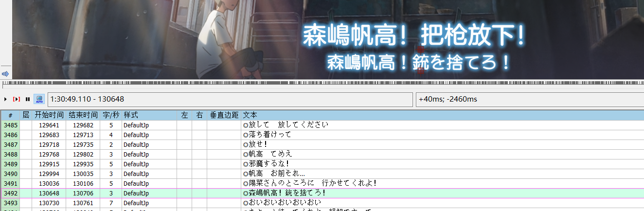Screen dimensions: 644x211
Task: Select subtitle row number 3491
Action: (x=10, y=183)
